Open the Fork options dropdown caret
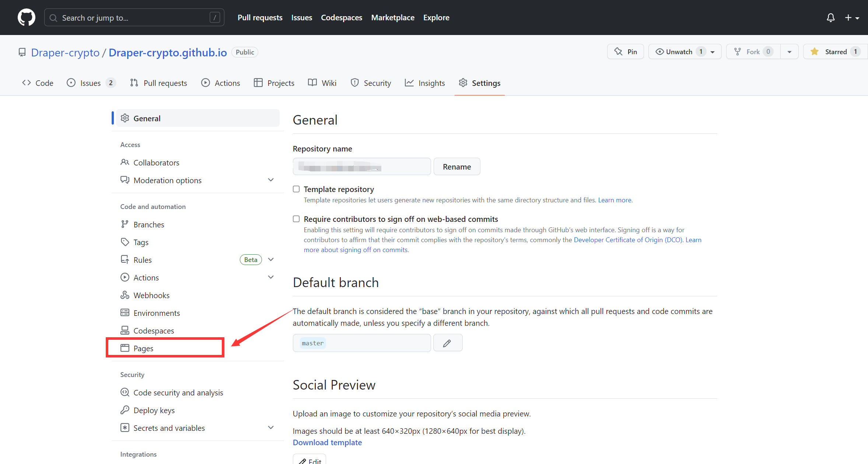Image resolution: width=868 pixels, height=464 pixels. (x=789, y=52)
